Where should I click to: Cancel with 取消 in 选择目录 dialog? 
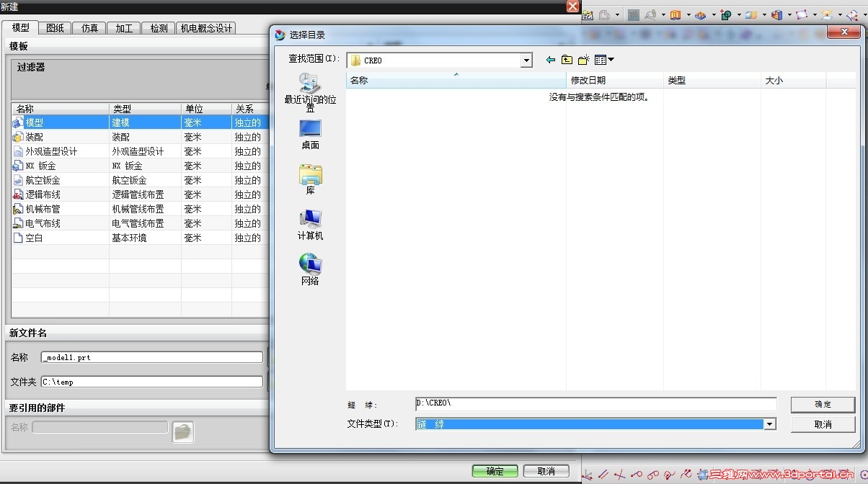823,424
